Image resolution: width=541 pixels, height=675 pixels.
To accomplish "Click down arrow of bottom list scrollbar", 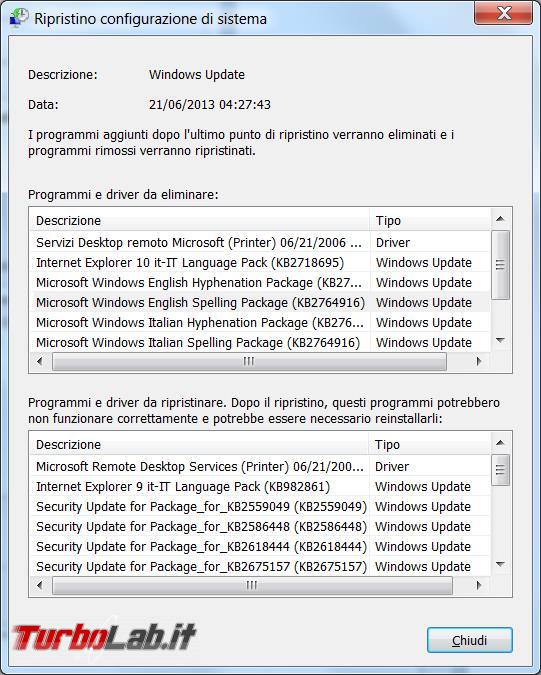I will tap(500, 564).
